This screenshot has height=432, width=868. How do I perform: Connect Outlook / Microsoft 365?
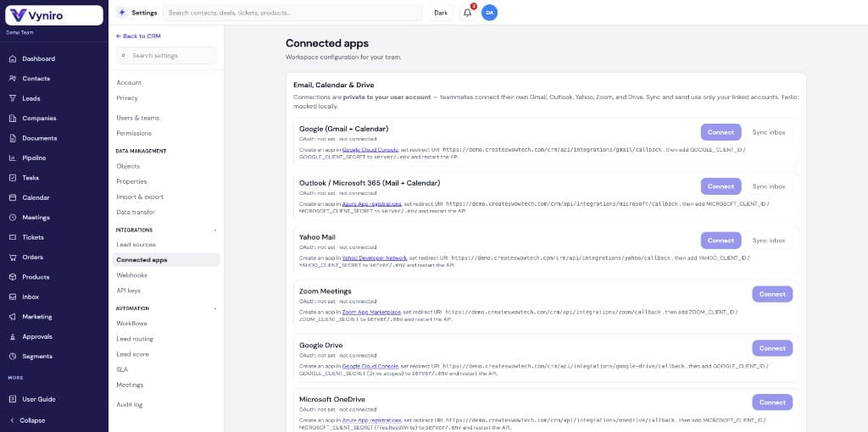[x=721, y=186]
